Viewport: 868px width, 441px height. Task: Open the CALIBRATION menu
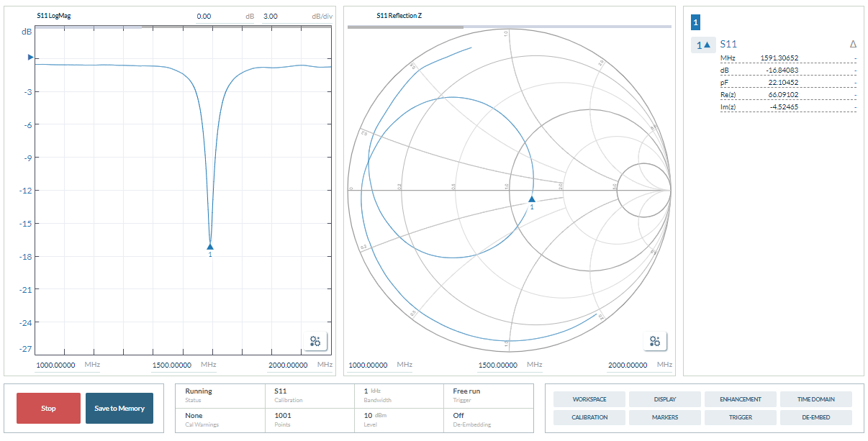tap(589, 417)
